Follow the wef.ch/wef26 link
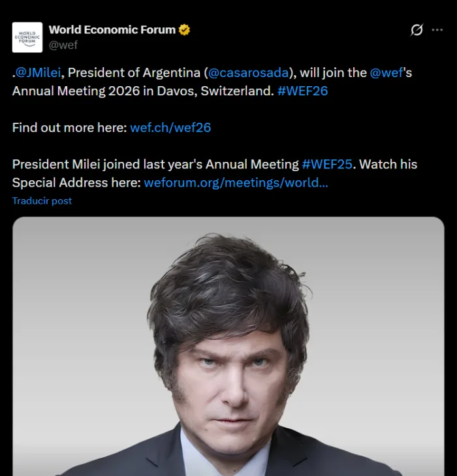 [170, 128]
